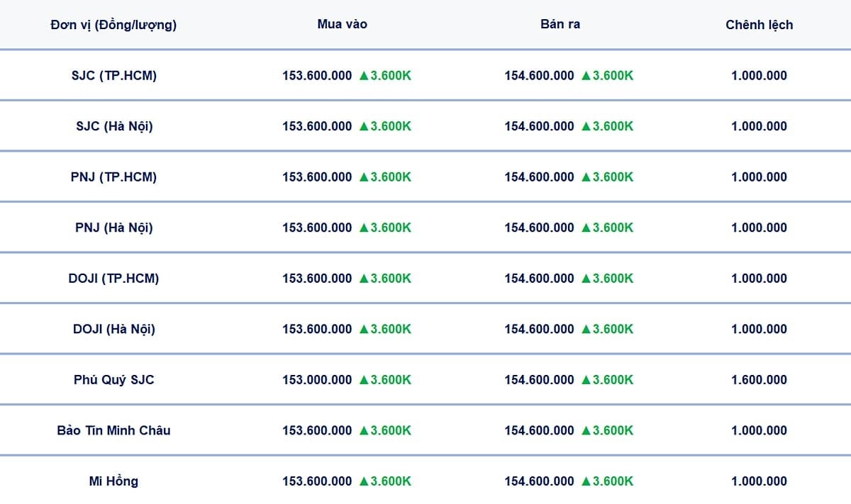Click the green up arrow in Mi Hồng Bán ra
Viewport: 851px width, 504px height.
[x=586, y=481]
